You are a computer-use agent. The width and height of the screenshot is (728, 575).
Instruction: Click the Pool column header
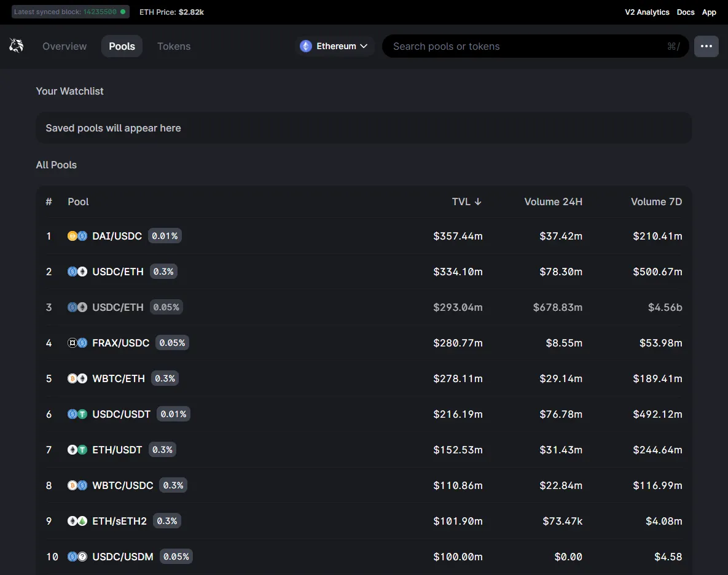click(78, 201)
